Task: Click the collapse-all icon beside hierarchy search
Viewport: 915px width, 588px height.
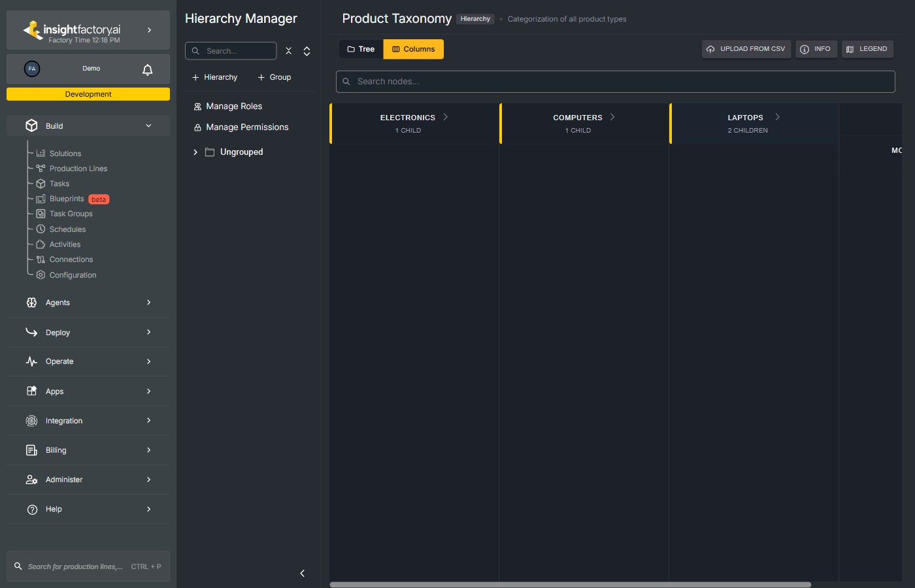Action: [288, 51]
